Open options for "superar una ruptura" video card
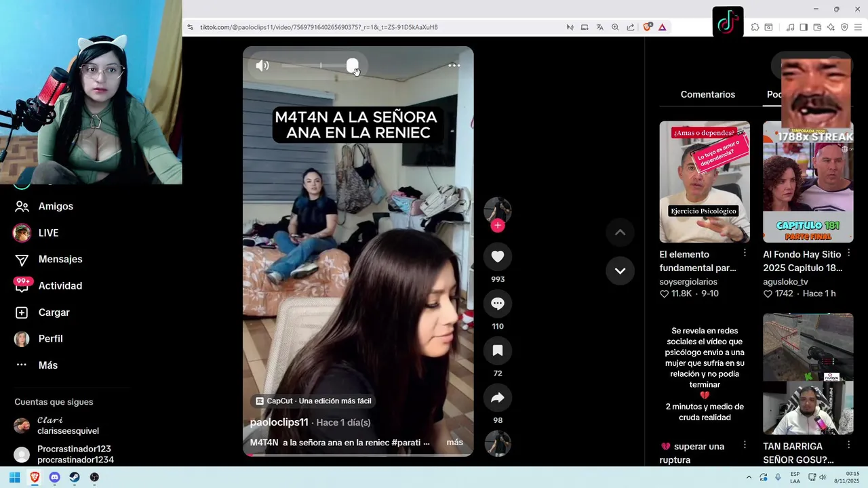 click(x=745, y=445)
